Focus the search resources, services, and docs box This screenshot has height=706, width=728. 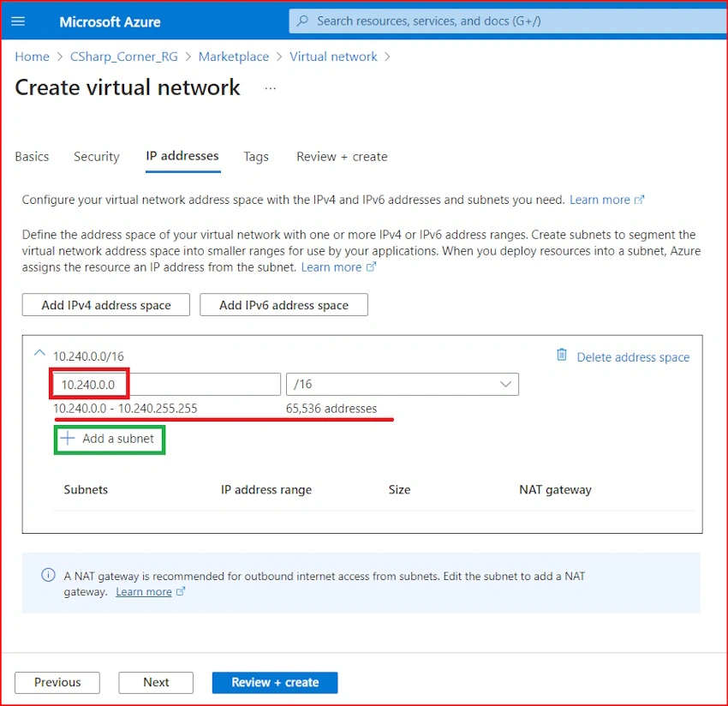click(509, 21)
